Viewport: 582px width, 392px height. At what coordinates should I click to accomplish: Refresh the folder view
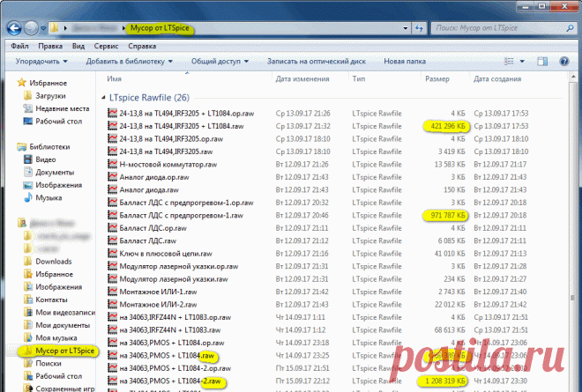pyautogui.click(x=419, y=28)
